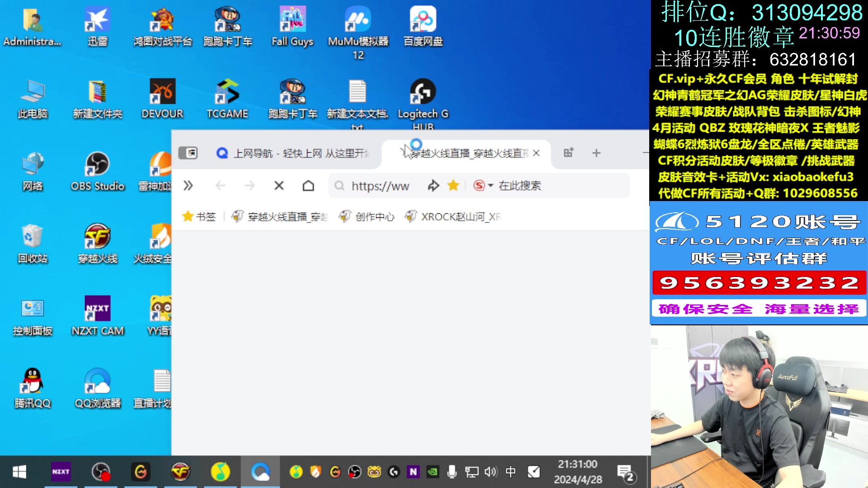Viewport: 868px width, 488px height.
Task: Click the browser sidebar panel icon left of tabs
Action: click(x=188, y=153)
